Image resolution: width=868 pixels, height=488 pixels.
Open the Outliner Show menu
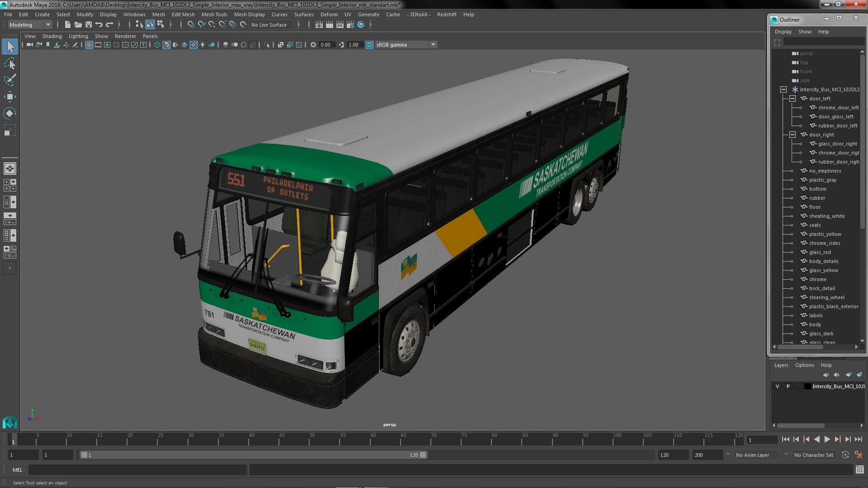click(805, 32)
